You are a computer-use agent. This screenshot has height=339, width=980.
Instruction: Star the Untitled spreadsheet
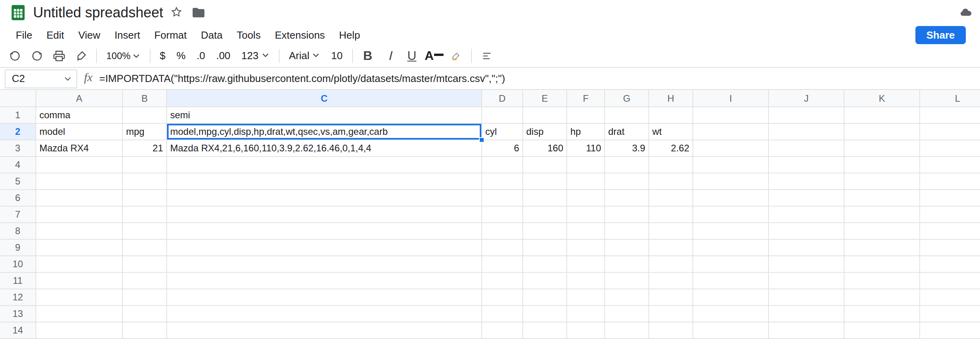pyautogui.click(x=176, y=12)
